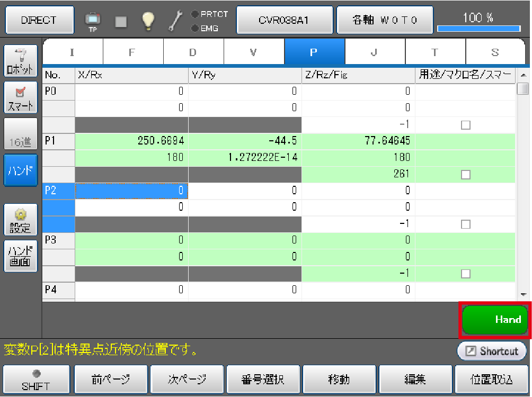Toggle the checkbox in the P0 row
The height and width of the screenshot is (397, 532).
[465, 125]
